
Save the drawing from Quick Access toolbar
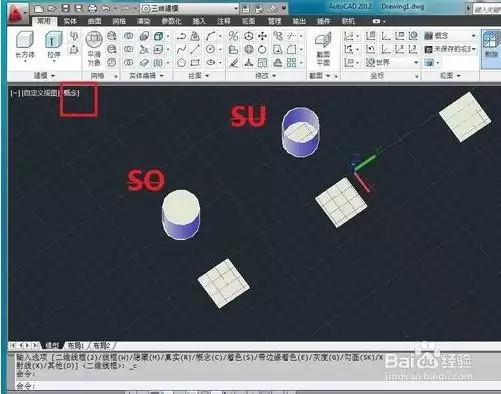66,8
